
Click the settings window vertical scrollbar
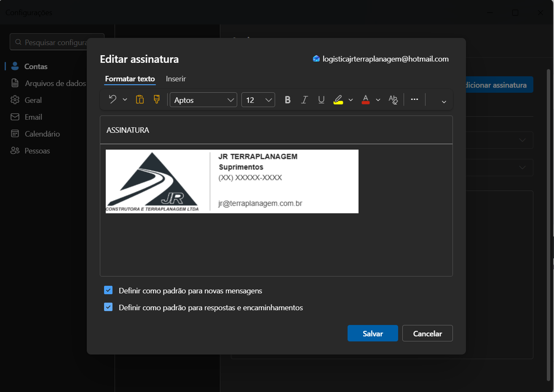(x=549, y=226)
